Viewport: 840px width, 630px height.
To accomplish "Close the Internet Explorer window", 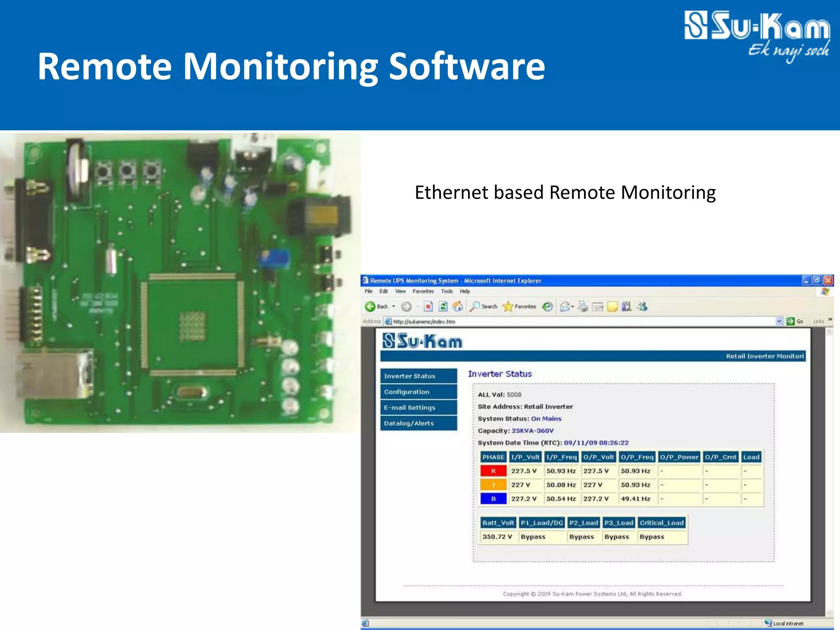I will [828, 281].
